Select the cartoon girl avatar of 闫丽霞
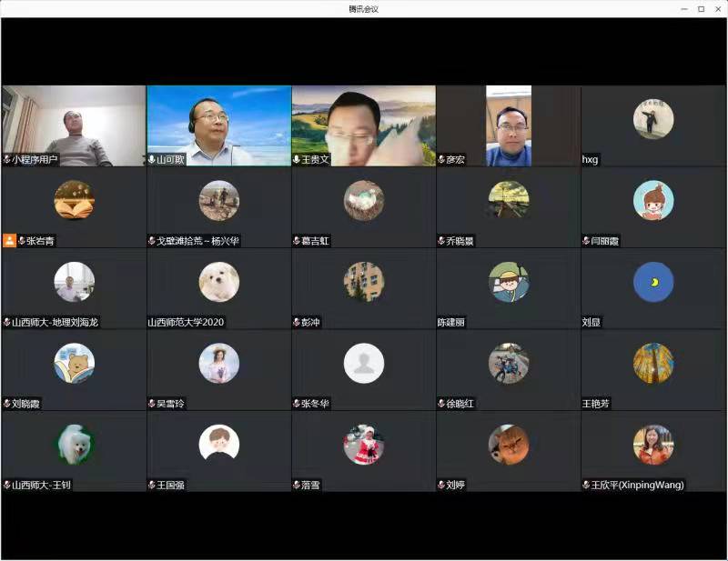This screenshot has height=561, width=728. pos(652,200)
